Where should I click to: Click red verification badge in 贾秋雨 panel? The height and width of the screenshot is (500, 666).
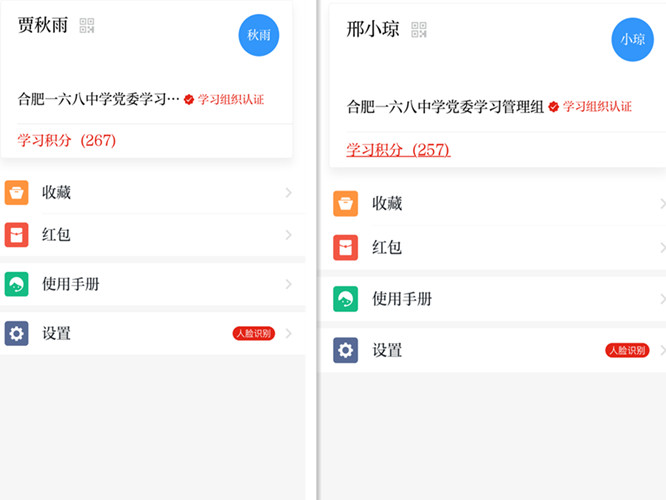point(189,99)
